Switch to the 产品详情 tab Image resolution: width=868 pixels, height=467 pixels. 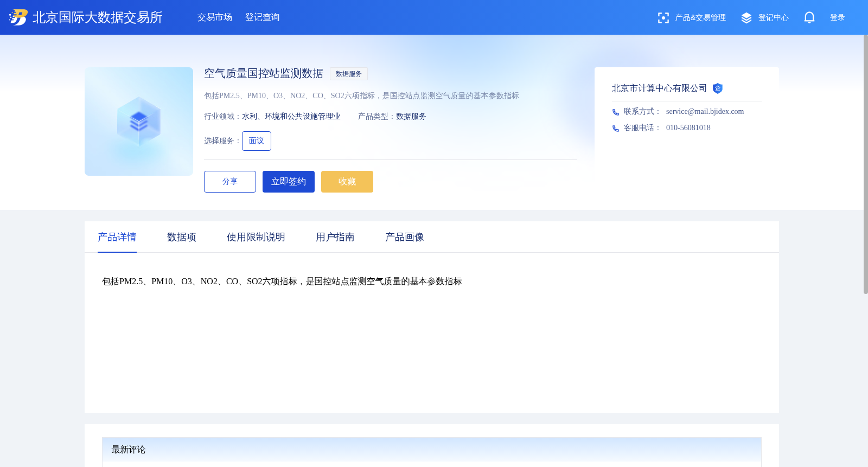click(117, 237)
